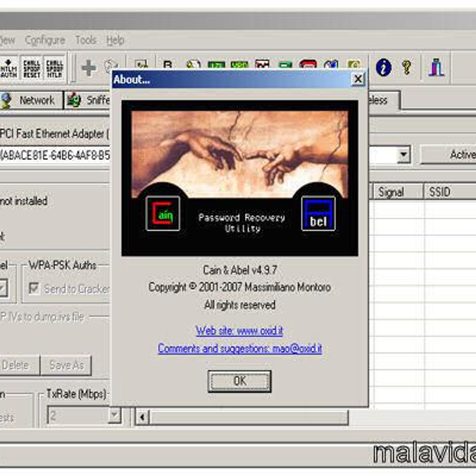Click the Exit door toolbar icon
Image resolution: width=476 pixels, height=476 pixels.
[x=436, y=67]
